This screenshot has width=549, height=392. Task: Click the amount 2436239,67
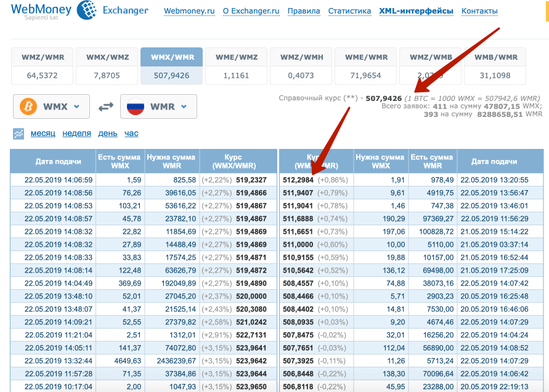176,361
